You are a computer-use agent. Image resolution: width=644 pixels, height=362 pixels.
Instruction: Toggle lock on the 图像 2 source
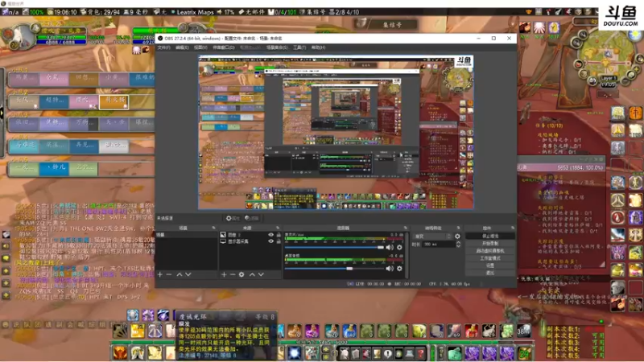(x=279, y=235)
